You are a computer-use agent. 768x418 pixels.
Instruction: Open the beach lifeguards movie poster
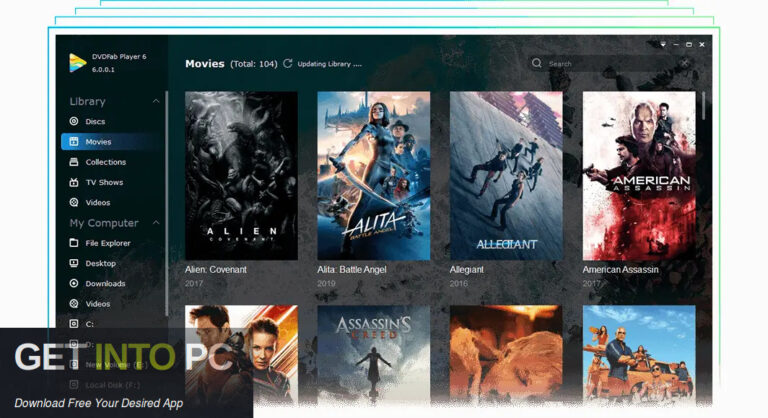tap(639, 355)
